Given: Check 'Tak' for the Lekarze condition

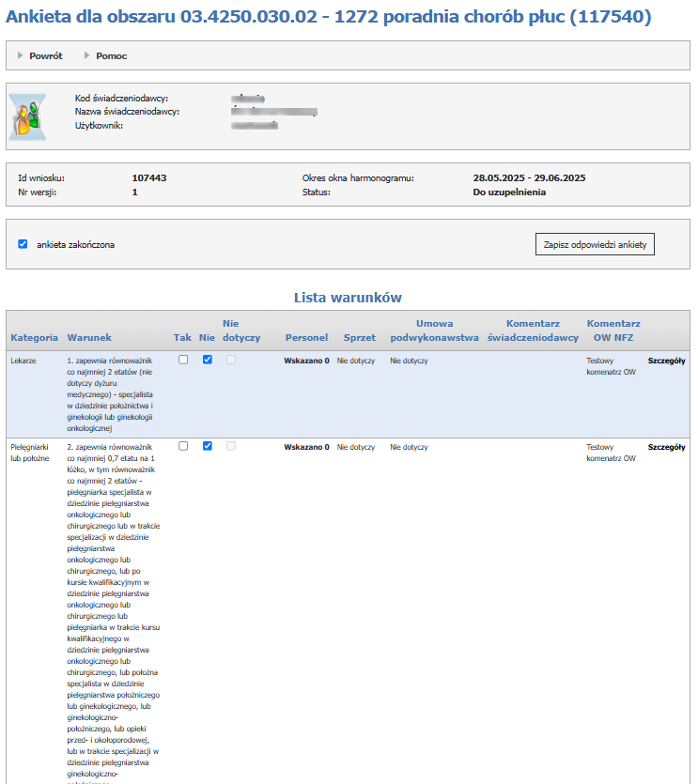Looking at the screenshot, I should point(183,360).
